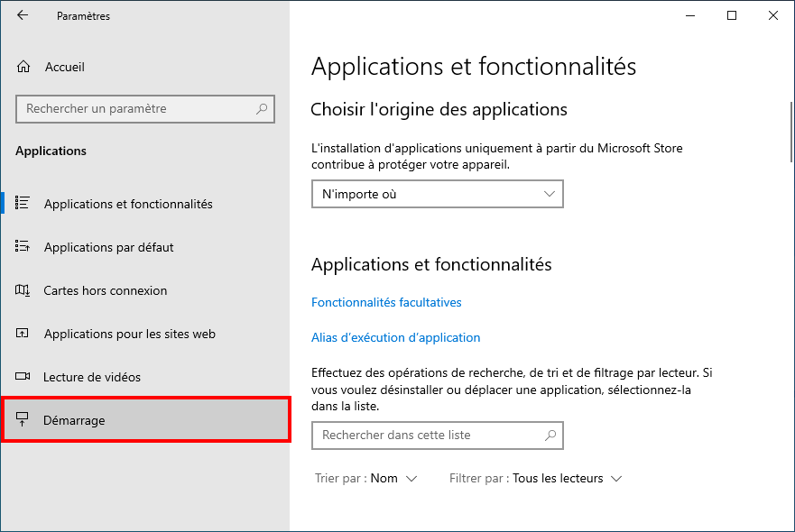The image size is (795, 532).
Task: Click the back arrow icon
Action: click(x=23, y=15)
